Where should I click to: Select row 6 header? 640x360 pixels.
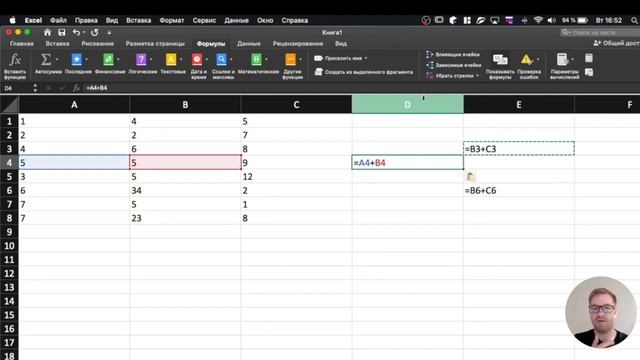pyautogui.click(x=9, y=190)
